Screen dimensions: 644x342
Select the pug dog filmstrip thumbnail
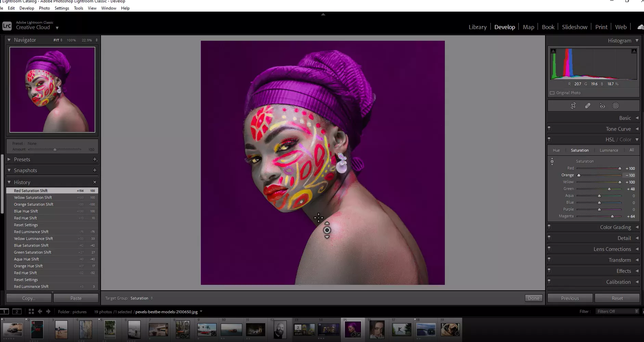450,329
